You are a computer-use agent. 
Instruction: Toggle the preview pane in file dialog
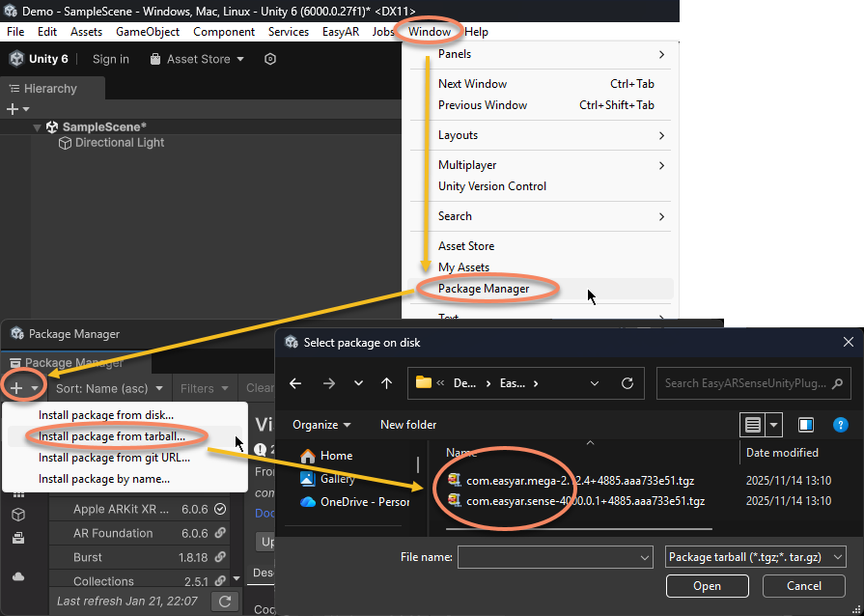(x=806, y=425)
